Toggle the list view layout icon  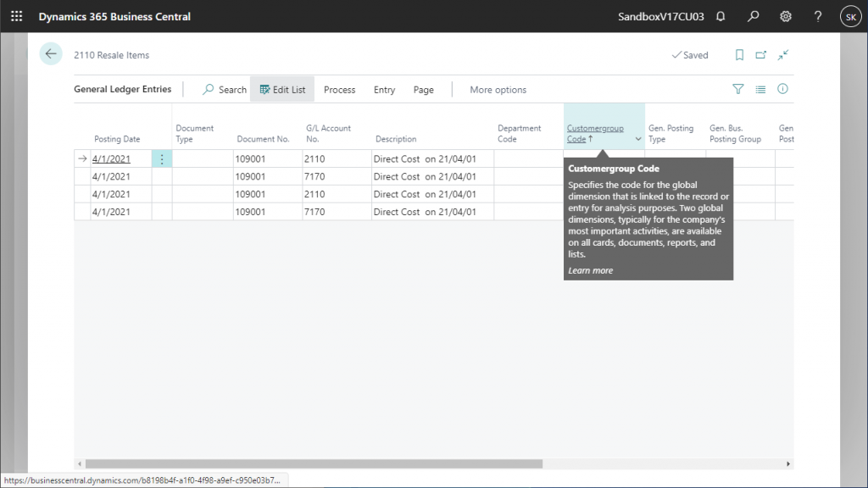760,89
